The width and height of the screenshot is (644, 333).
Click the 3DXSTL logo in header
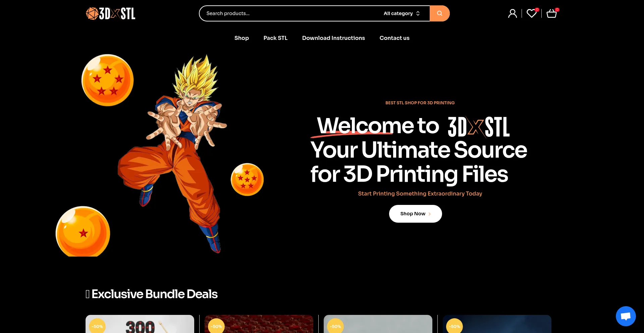pyautogui.click(x=110, y=13)
